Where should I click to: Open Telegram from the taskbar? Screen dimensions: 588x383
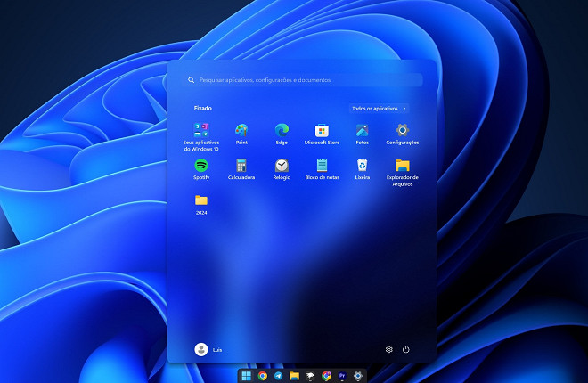click(278, 376)
